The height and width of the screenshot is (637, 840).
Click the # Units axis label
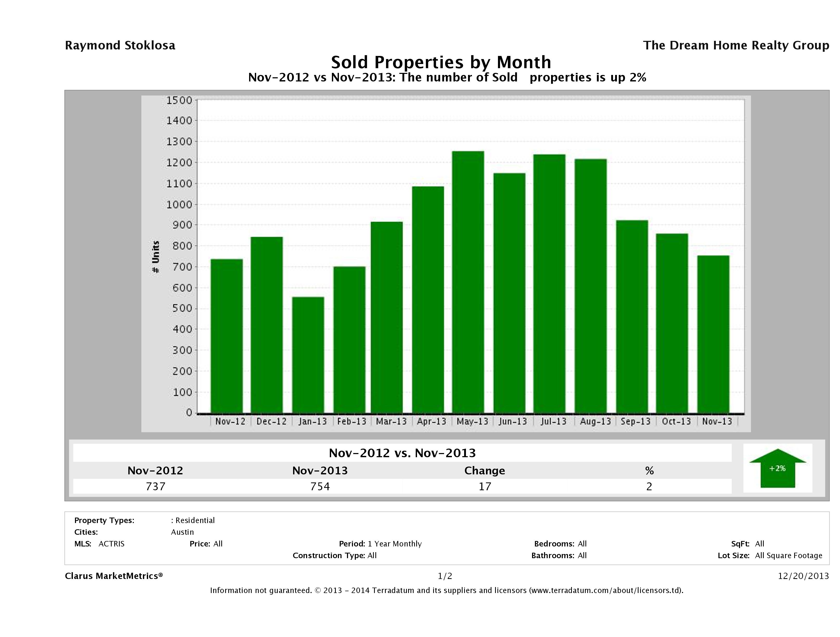156,257
